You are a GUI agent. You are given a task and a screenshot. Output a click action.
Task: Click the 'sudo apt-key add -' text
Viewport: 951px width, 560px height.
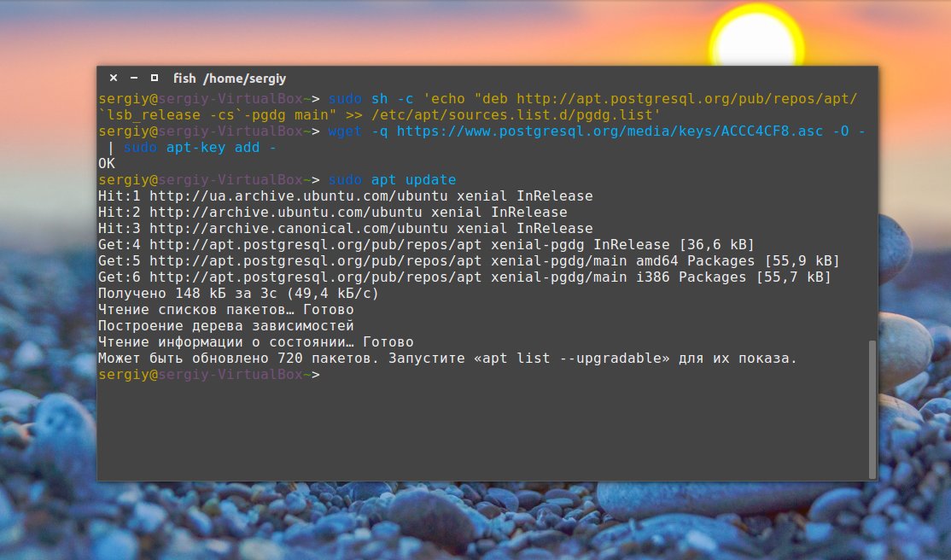(x=200, y=148)
